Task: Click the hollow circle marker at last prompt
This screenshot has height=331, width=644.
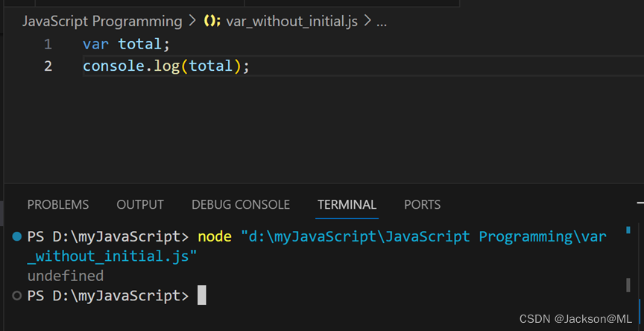Action: 16,296
